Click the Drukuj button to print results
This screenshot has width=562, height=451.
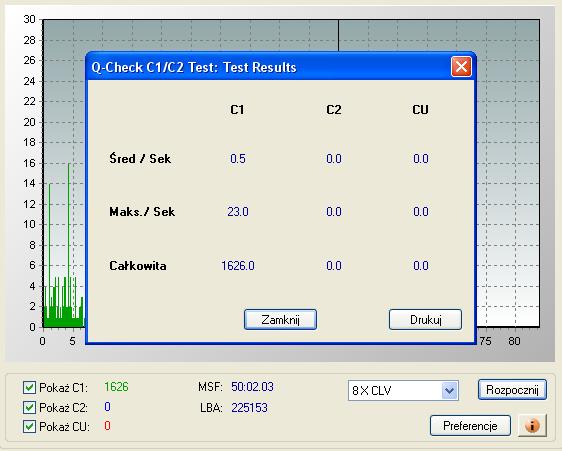tap(425, 319)
